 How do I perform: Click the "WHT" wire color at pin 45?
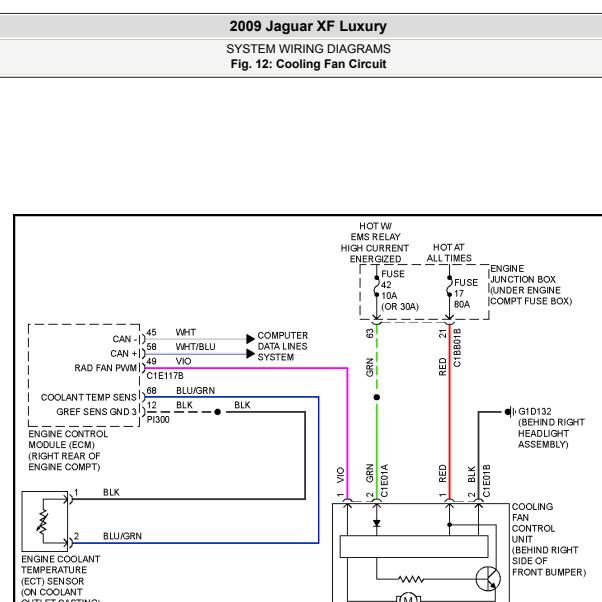click(x=185, y=332)
